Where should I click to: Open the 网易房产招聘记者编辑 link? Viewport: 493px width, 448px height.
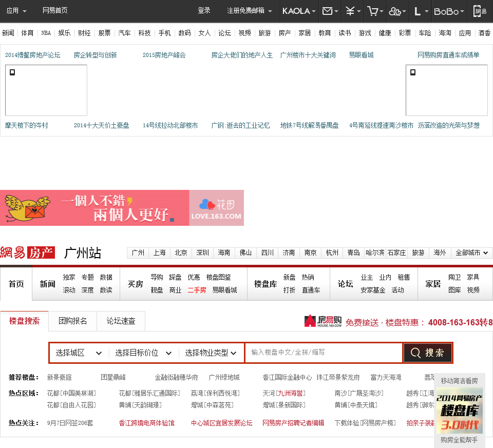pyautogui.click(x=293, y=423)
